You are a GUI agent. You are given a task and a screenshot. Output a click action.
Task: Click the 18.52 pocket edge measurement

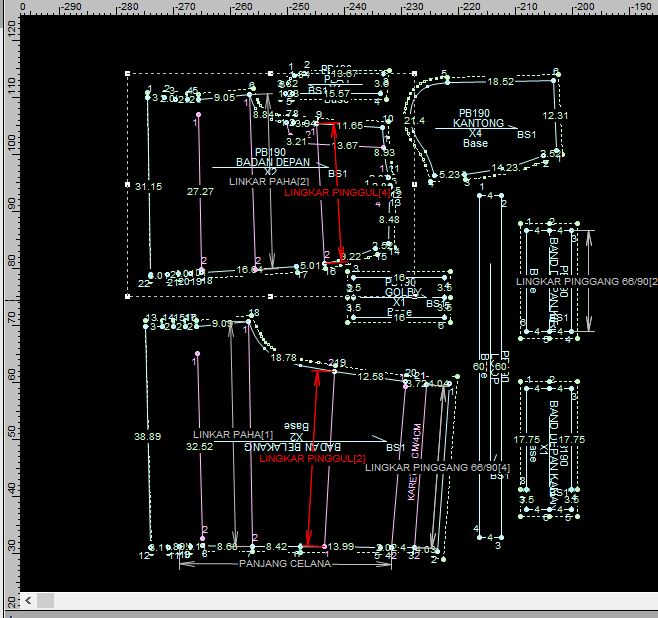tap(501, 82)
